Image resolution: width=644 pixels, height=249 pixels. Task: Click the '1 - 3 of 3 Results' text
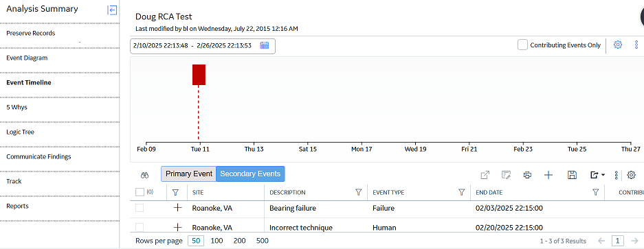(563, 241)
